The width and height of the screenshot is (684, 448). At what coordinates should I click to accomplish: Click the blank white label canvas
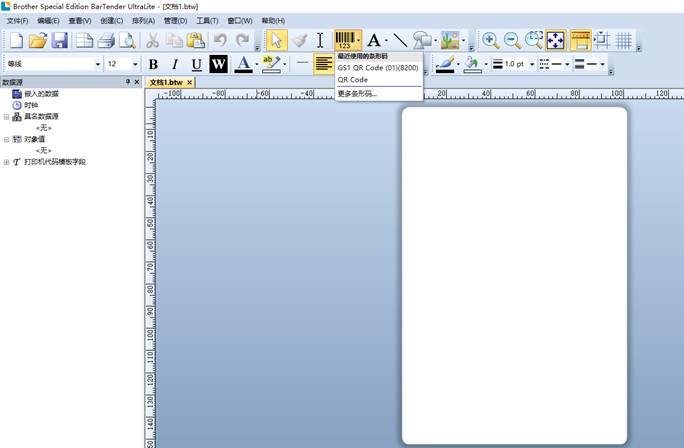pyautogui.click(x=515, y=276)
